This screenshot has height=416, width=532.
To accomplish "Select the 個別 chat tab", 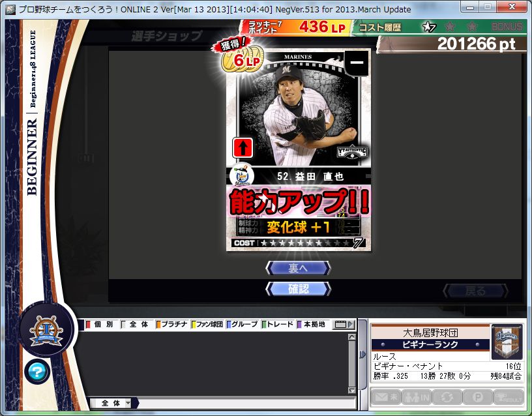I will pyautogui.click(x=100, y=324).
